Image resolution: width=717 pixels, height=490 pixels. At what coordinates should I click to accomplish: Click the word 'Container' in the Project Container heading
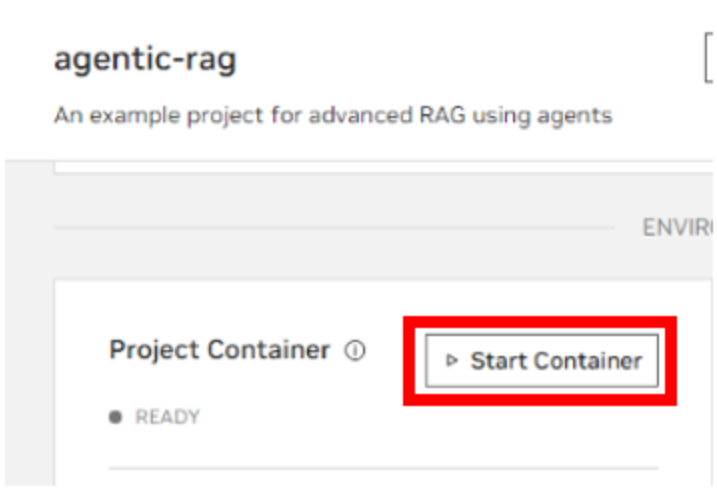[267, 350]
